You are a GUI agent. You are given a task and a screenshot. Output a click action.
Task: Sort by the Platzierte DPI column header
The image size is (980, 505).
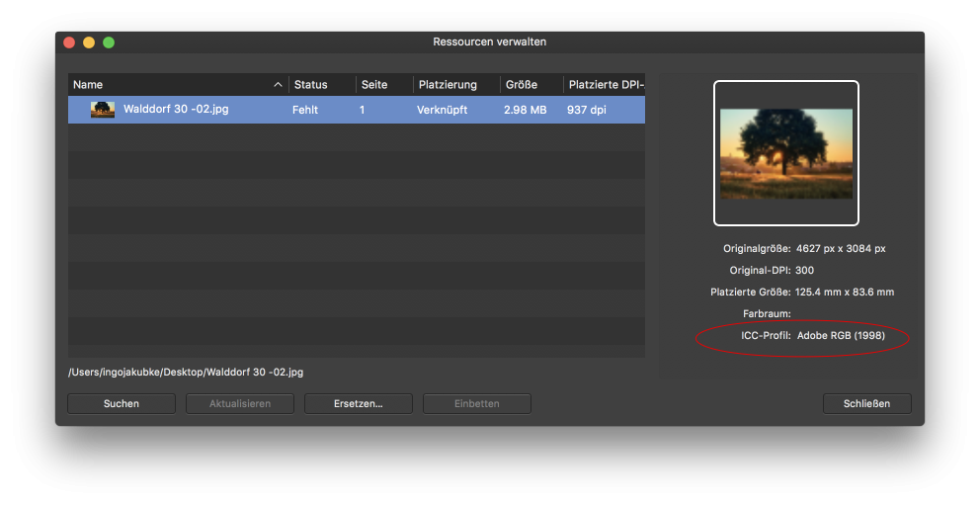(605, 84)
